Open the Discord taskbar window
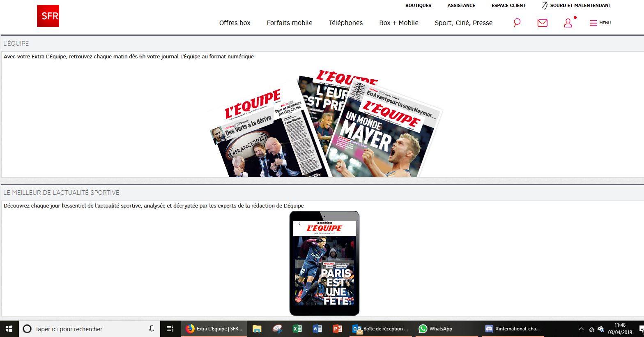 point(513,329)
